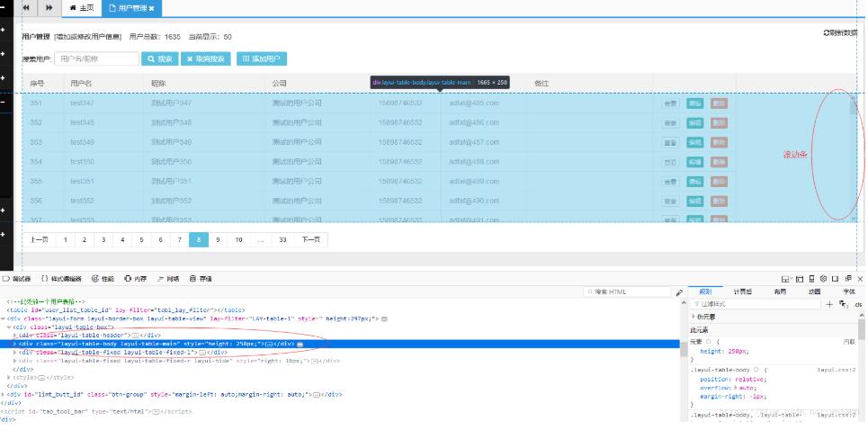Expand the style element node

9,378
